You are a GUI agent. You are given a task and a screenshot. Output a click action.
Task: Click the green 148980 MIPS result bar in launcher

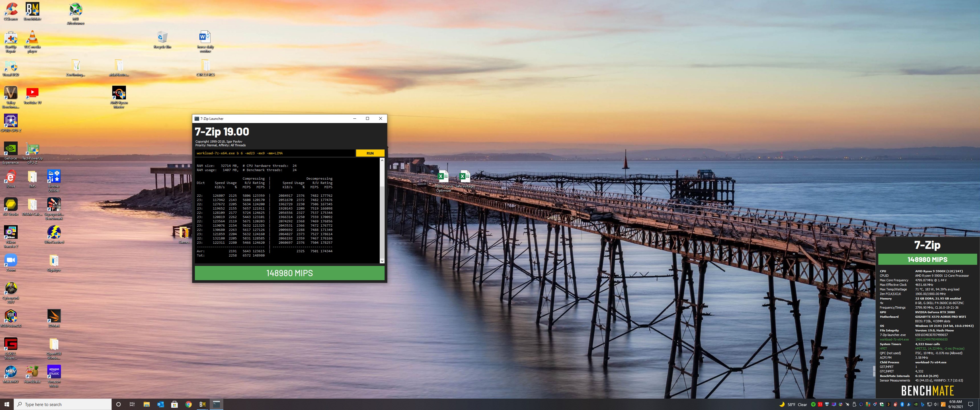point(289,273)
